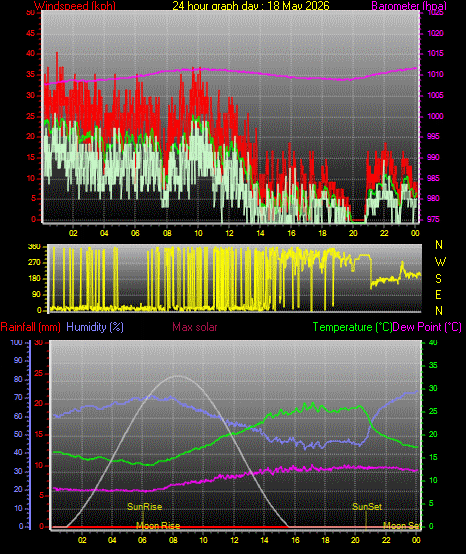Click the 24 hour graph day title
The height and width of the screenshot is (554, 466).
pyautogui.click(x=251, y=6)
